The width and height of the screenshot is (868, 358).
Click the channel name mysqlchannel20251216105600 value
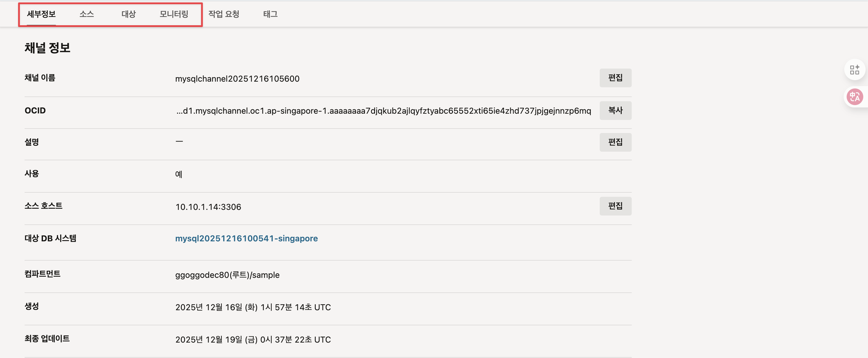pyautogui.click(x=237, y=79)
